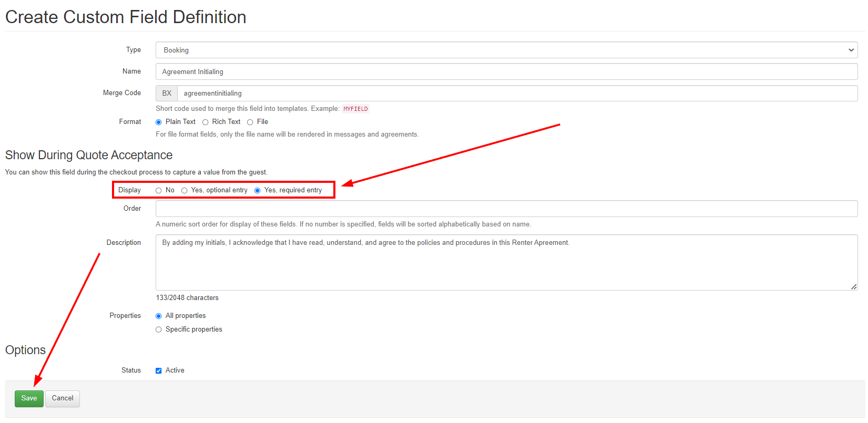Click the Order input field
Viewport: 868px width, 423px height.
coord(506,209)
